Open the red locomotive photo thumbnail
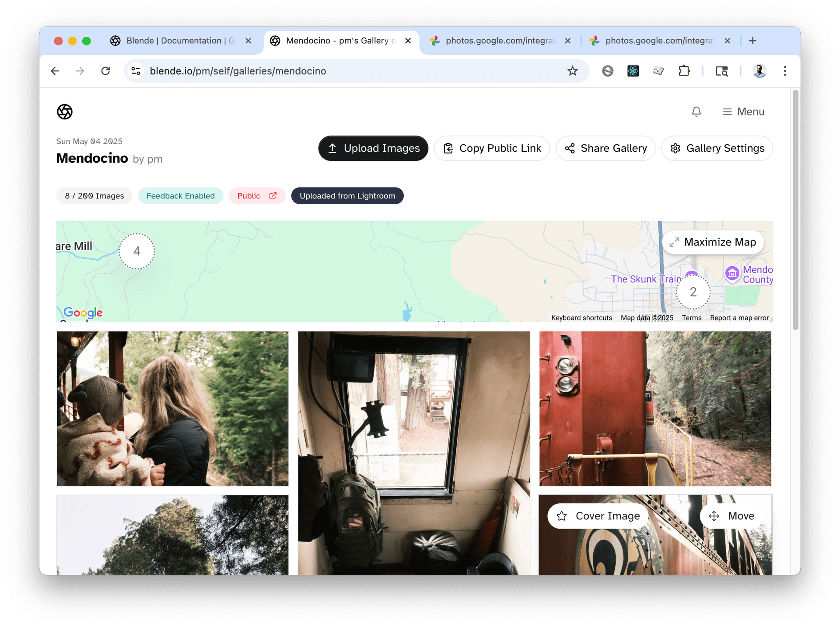The width and height of the screenshot is (840, 627). tap(655, 408)
